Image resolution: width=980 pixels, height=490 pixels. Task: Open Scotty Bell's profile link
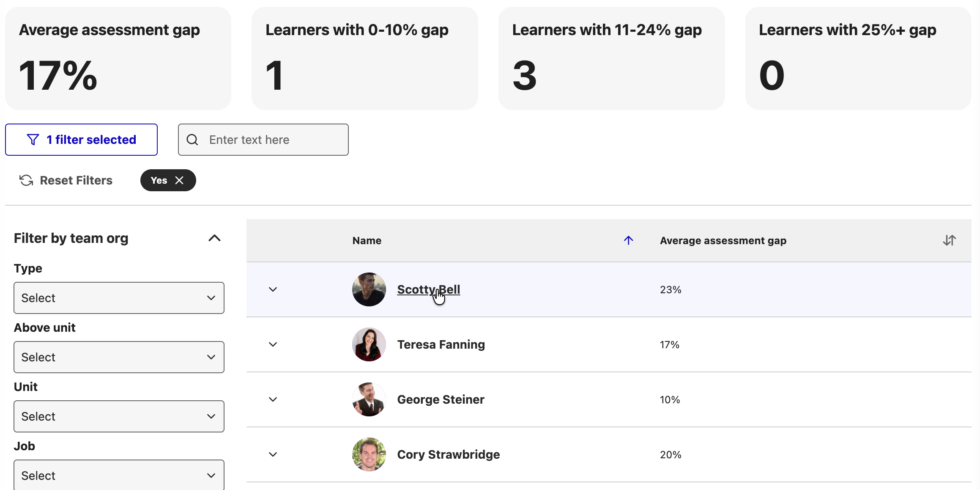coord(429,289)
